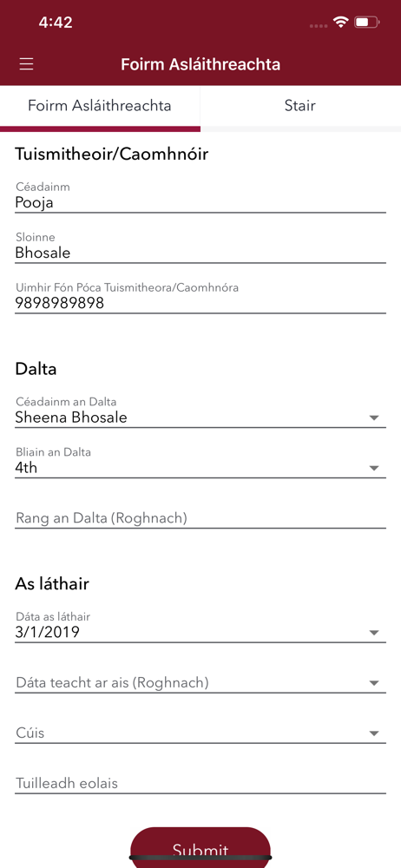Focus the Rang an Dalta (Roghnach) field
401x868 pixels.
tap(200, 518)
